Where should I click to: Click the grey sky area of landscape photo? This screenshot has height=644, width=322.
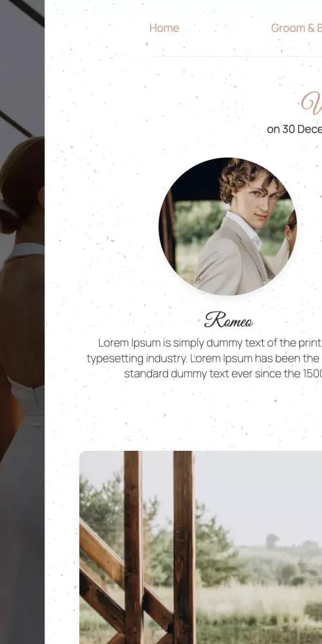tap(258, 493)
